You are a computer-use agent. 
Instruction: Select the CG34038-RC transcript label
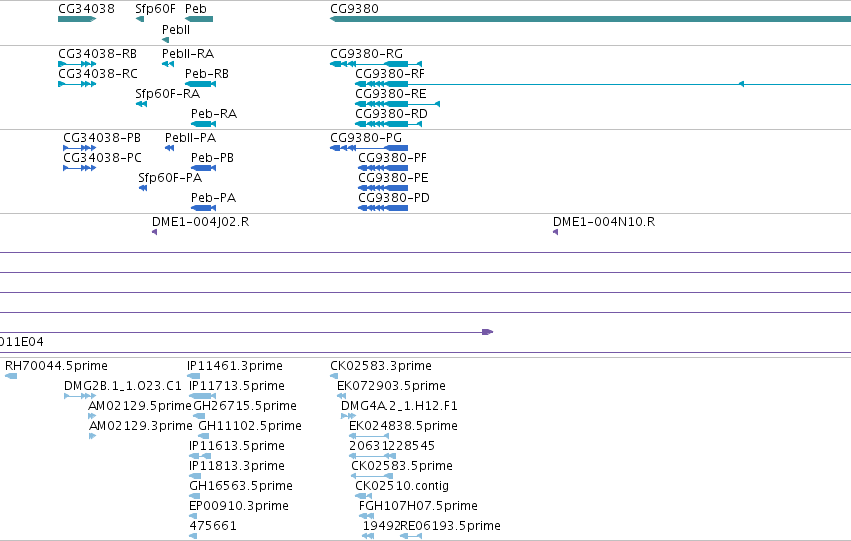pos(98,74)
